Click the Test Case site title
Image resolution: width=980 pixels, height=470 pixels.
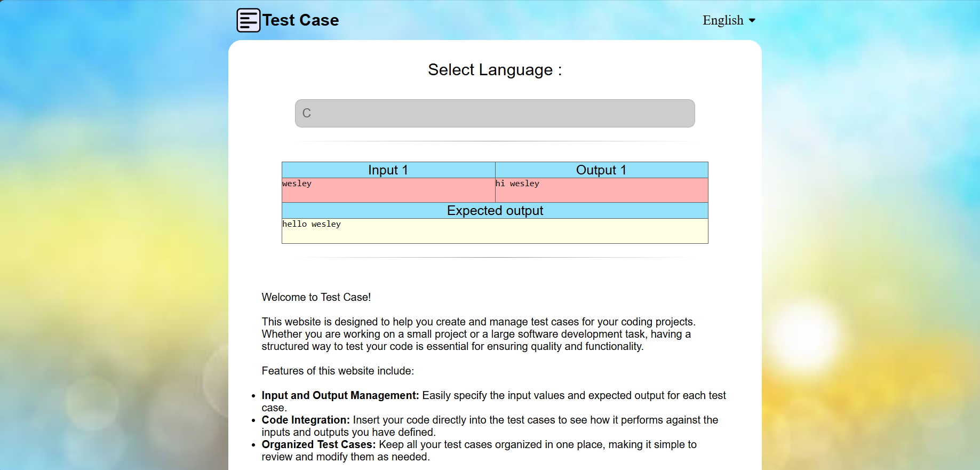[300, 20]
